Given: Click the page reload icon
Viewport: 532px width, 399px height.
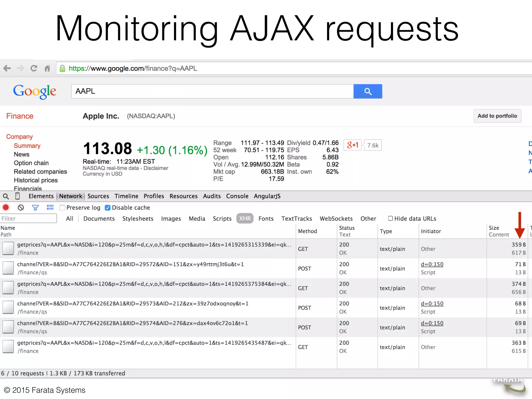Looking at the screenshot, I should coord(34,68).
